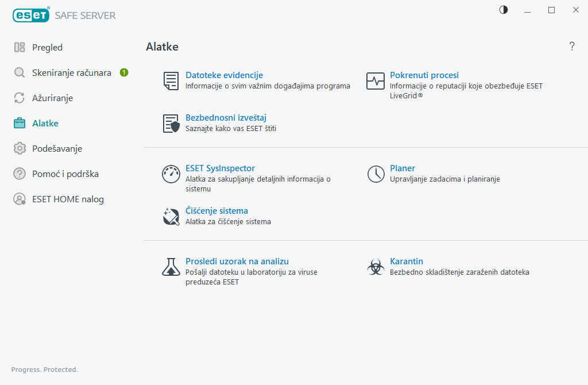
Task: Click the Čišćenje sistema broom icon
Action: click(171, 216)
